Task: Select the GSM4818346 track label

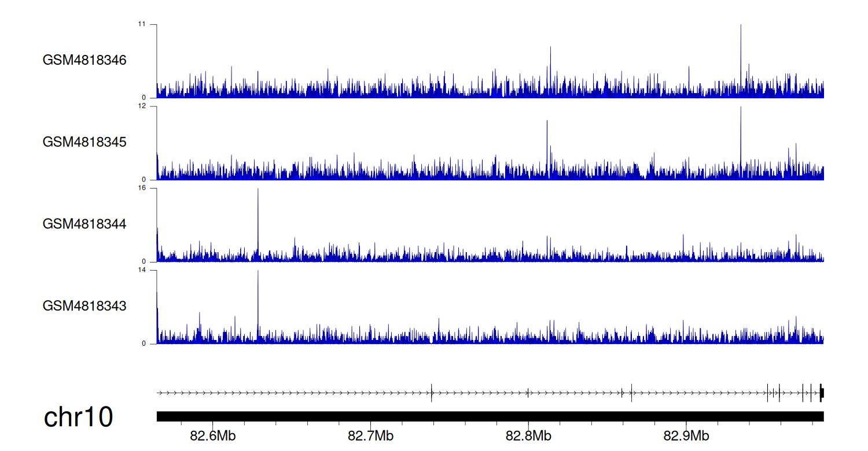Action: (84, 60)
